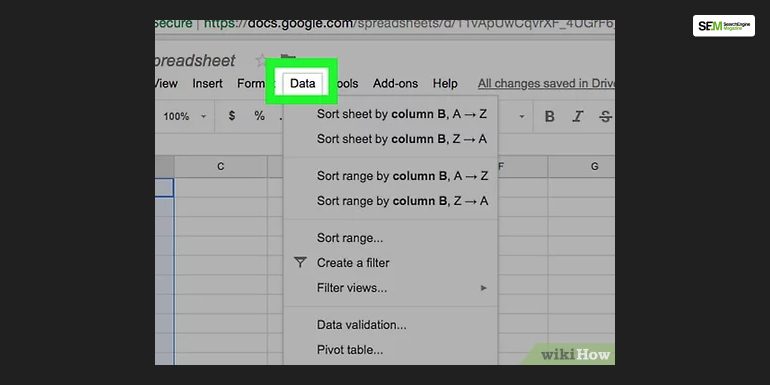The image size is (770, 385).
Task: Toggle bold with the B icon
Action: pyautogui.click(x=550, y=116)
